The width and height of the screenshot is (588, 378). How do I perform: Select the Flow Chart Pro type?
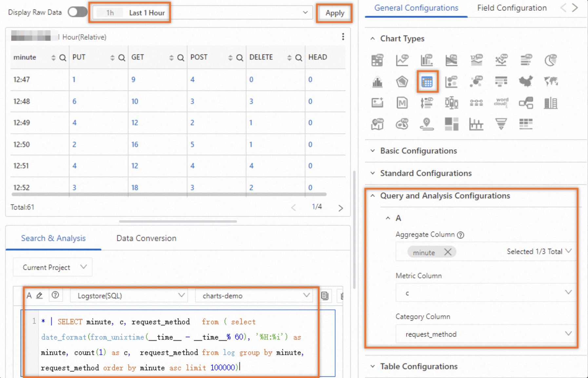pyautogui.click(x=451, y=60)
